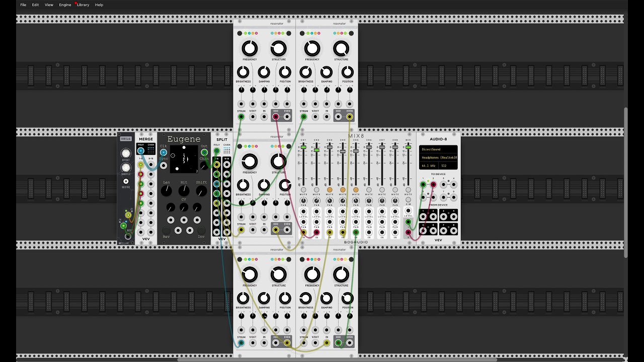Click the Clk input jack on Eugene
This screenshot has width=644, height=362.
click(164, 152)
